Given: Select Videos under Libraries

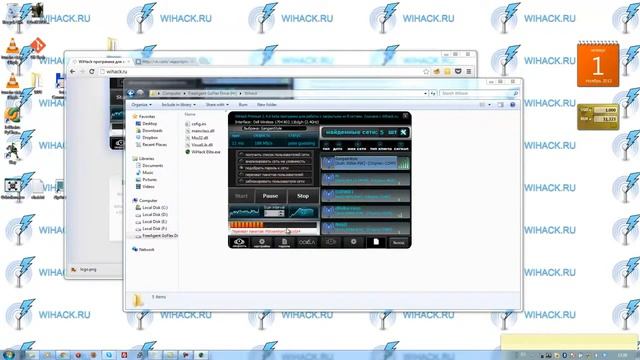Looking at the screenshot, I should coord(145,187).
